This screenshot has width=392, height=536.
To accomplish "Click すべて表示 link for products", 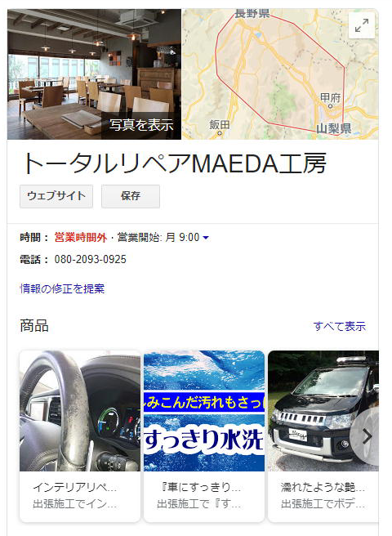I will [340, 326].
